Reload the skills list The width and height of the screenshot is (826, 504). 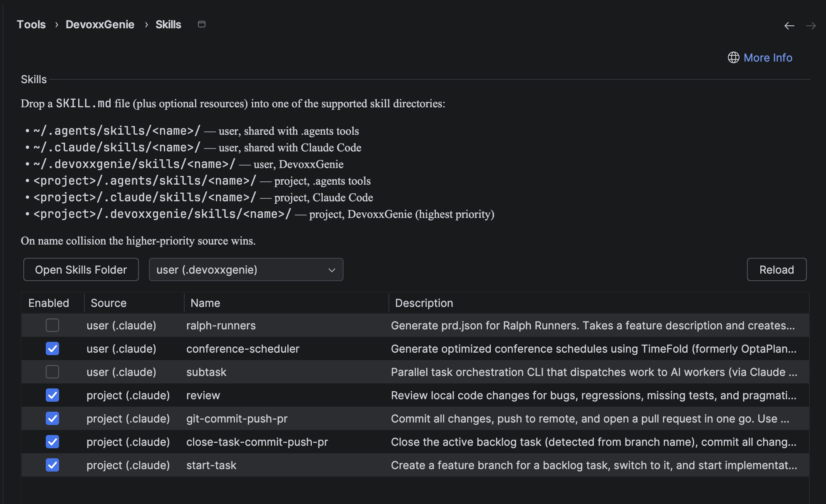777,269
